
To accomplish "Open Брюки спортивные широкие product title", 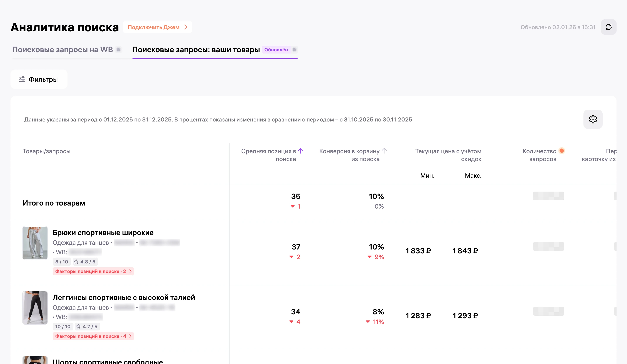I will pyautogui.click(x=103, y=233).
